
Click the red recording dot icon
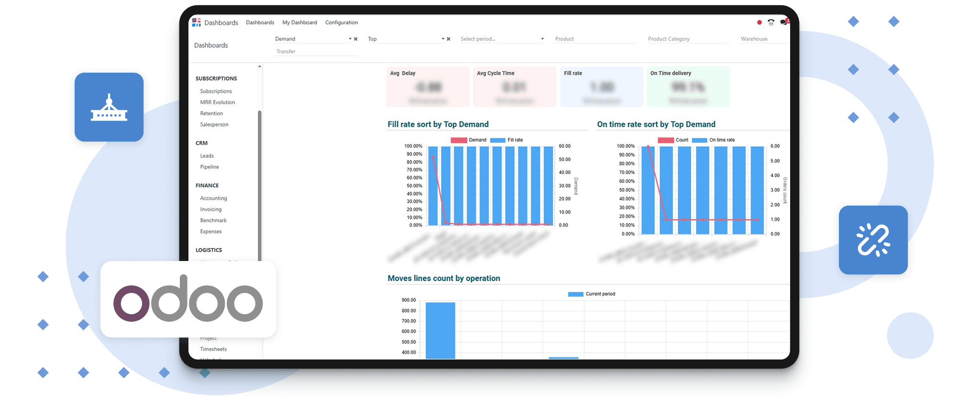[760, 22]
